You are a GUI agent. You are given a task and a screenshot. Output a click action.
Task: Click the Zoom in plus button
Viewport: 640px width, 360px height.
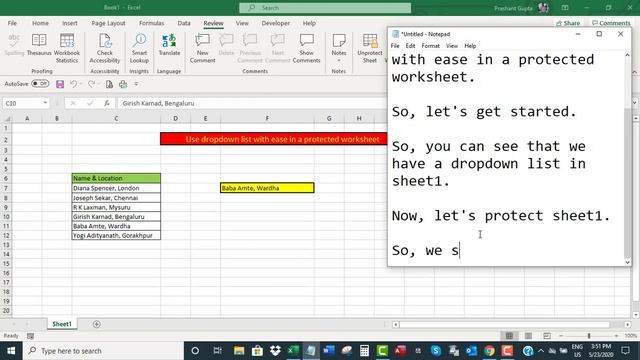point(616,336)
